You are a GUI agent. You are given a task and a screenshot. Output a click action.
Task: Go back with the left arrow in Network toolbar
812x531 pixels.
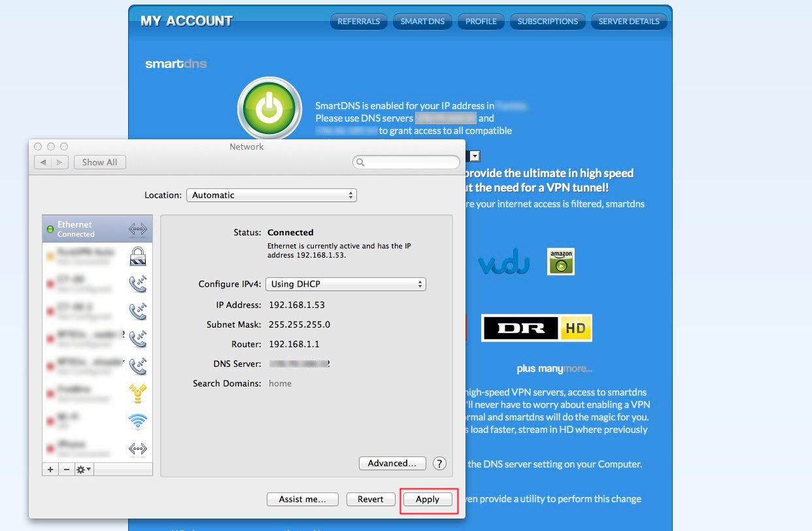point(43,162)
